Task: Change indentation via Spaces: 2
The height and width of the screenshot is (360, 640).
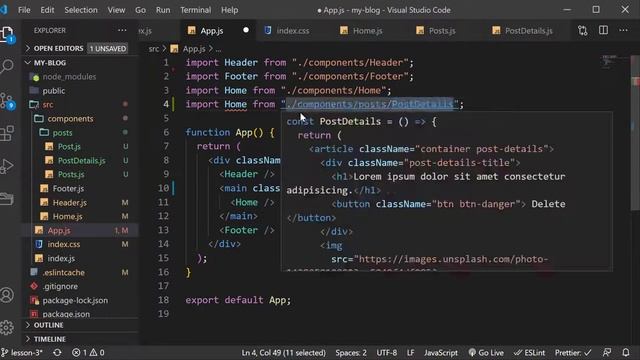Action: click(x=351, y=353)
